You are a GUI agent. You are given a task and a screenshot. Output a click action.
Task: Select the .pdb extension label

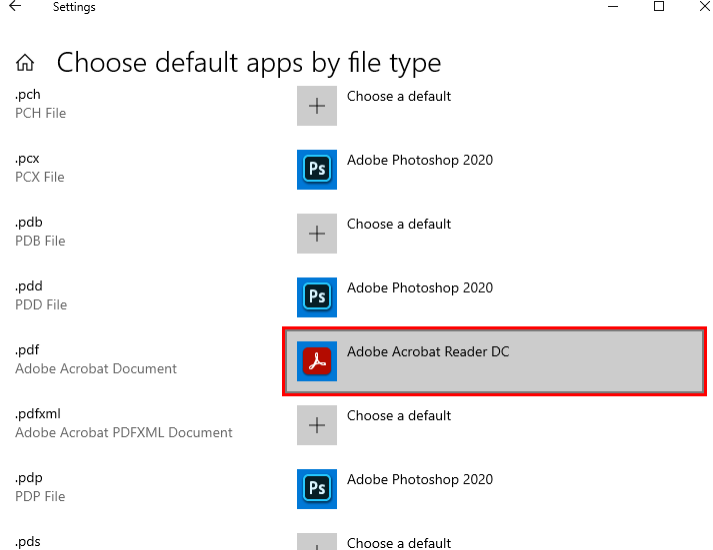29,222
